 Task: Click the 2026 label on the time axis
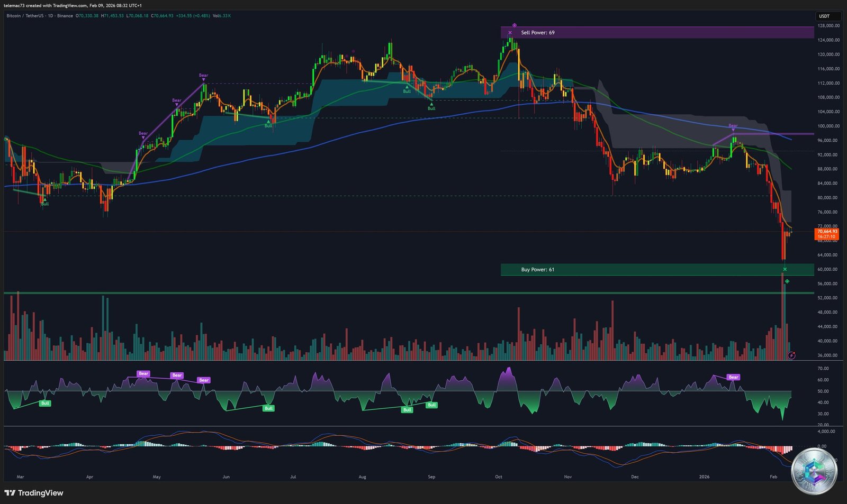tap(704, 476)
